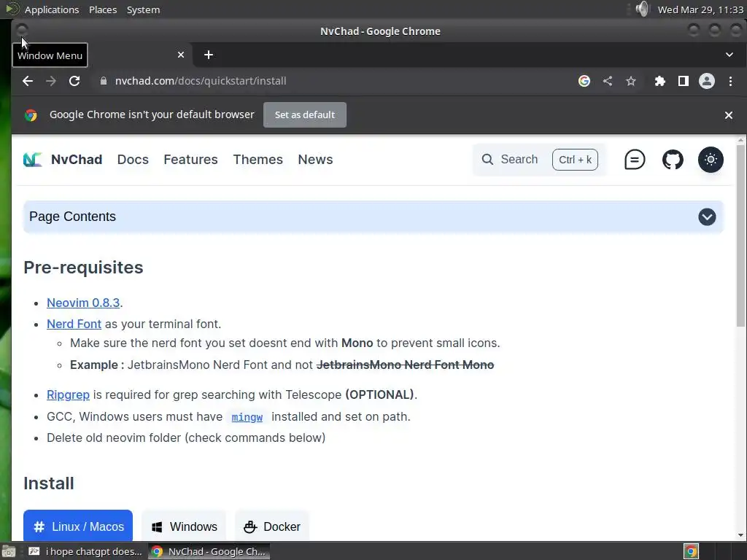Open the Features navigation item
Image resolution: width=747 pixels, height=560 pixels.
[190, 160]
